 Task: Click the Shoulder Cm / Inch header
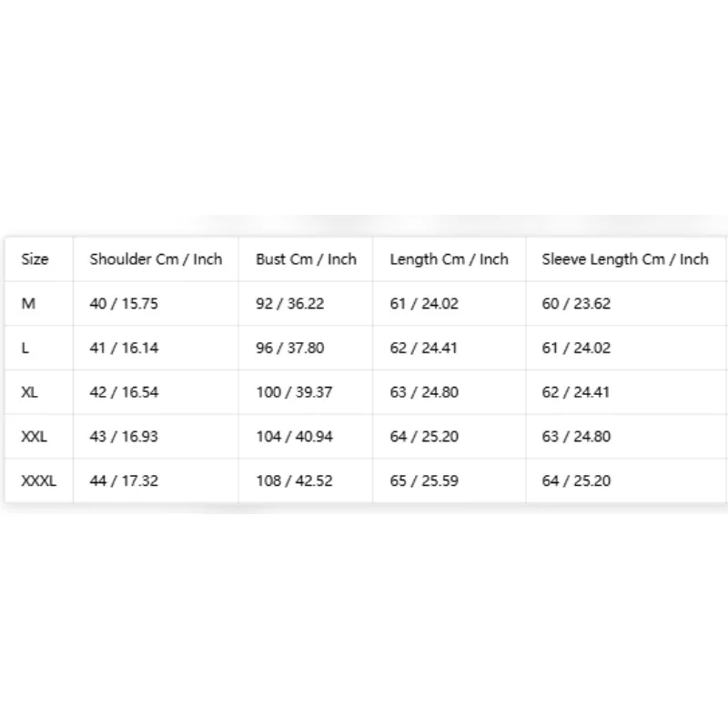156,259
